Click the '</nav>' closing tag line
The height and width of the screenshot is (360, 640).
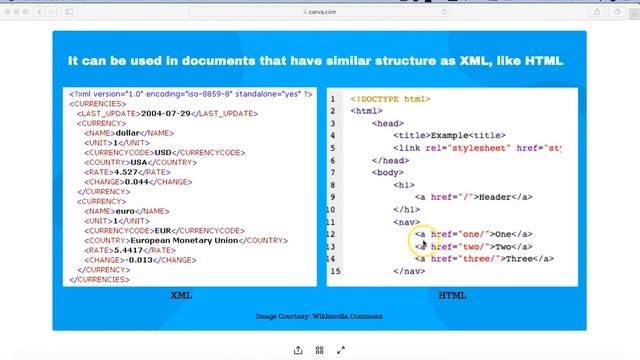point(409,271)
